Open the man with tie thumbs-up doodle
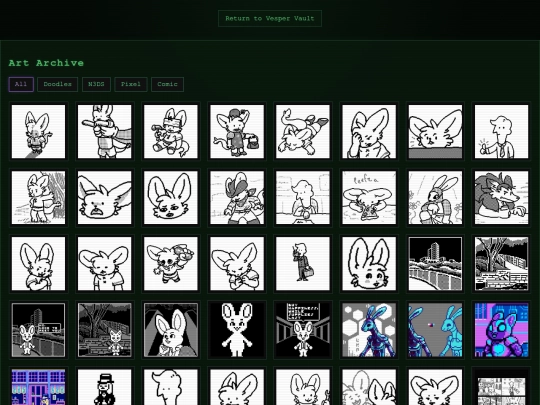This screenshot has height=405, width=540. tap(501, 132)
